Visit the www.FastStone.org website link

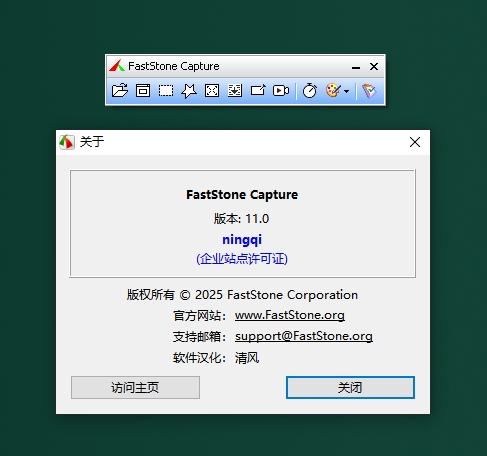click(290, 315)
